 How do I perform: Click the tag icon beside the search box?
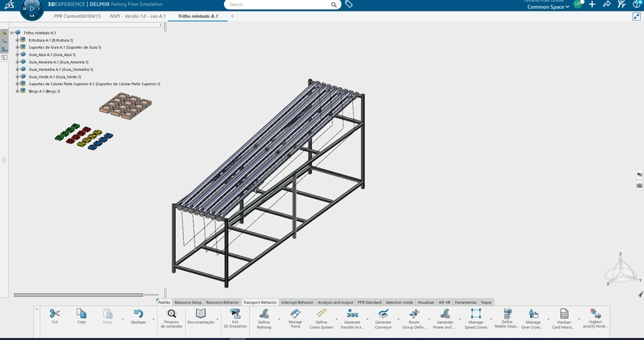point(349,5)
